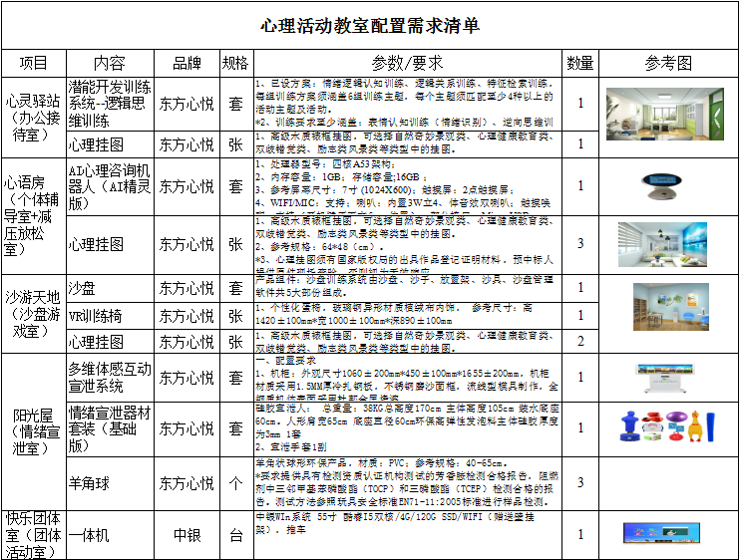The height and width of the screenshot is (560, 742).
Task: Click the quantity 3 in 羊角球 row
Action: click(580, 482)
